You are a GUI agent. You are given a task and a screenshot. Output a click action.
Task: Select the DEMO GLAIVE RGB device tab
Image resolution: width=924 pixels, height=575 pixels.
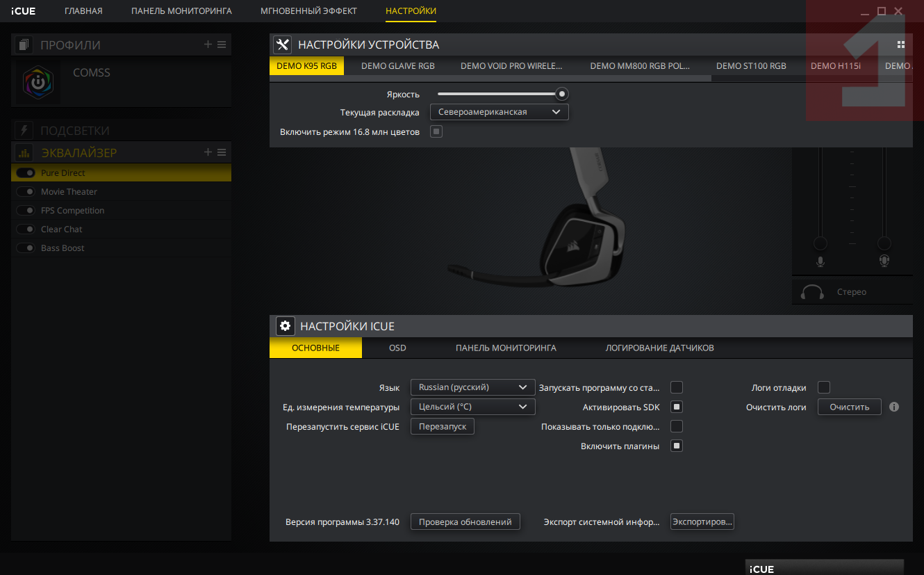pyautogui.click(x=398, y=66)
